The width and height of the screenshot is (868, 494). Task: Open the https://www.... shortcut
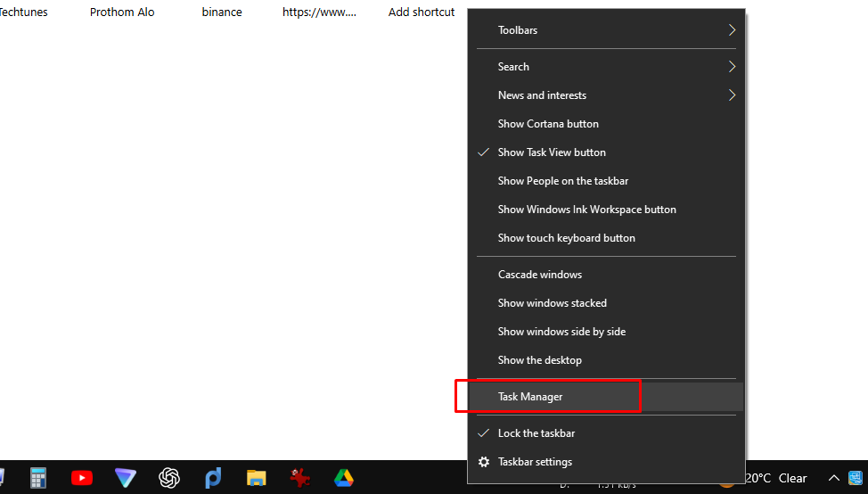pos(319,12)
